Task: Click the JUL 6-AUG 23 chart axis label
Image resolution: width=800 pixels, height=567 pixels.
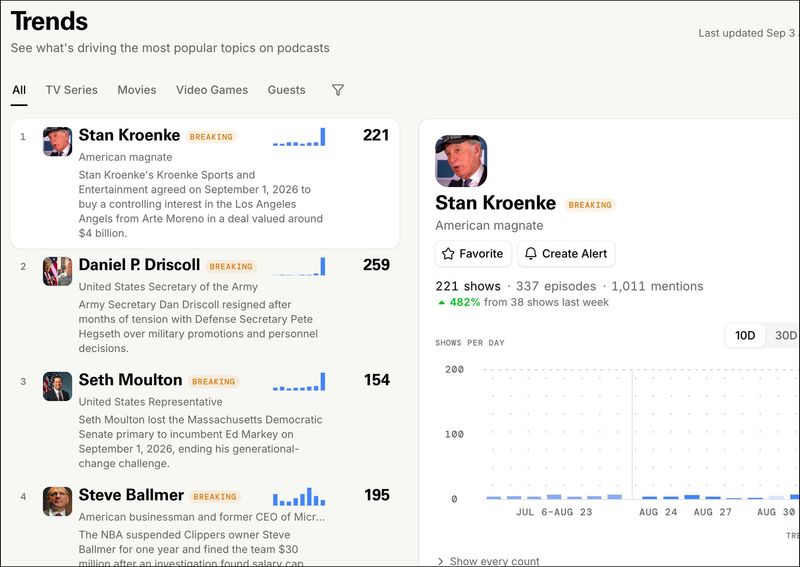Action: pyautogui.click(x=554, y=512)
